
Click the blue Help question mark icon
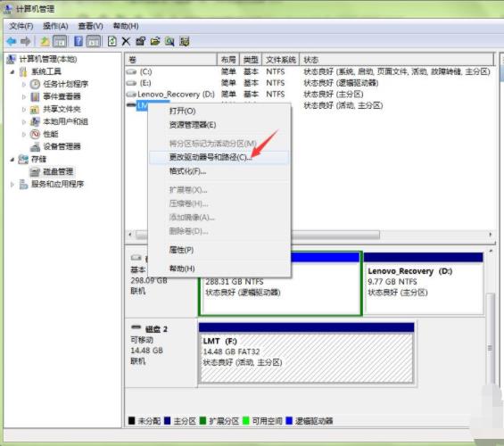click(x=78, y=41)
